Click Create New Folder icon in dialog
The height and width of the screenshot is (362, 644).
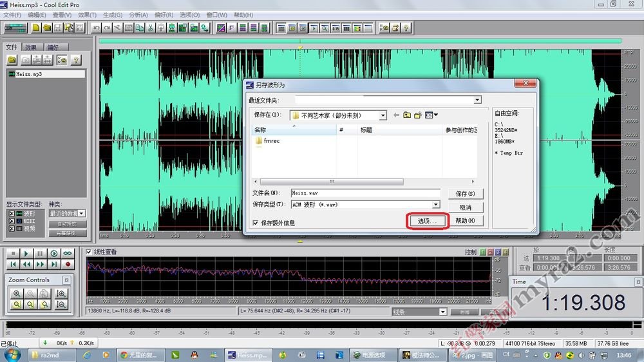pos(418,115)
